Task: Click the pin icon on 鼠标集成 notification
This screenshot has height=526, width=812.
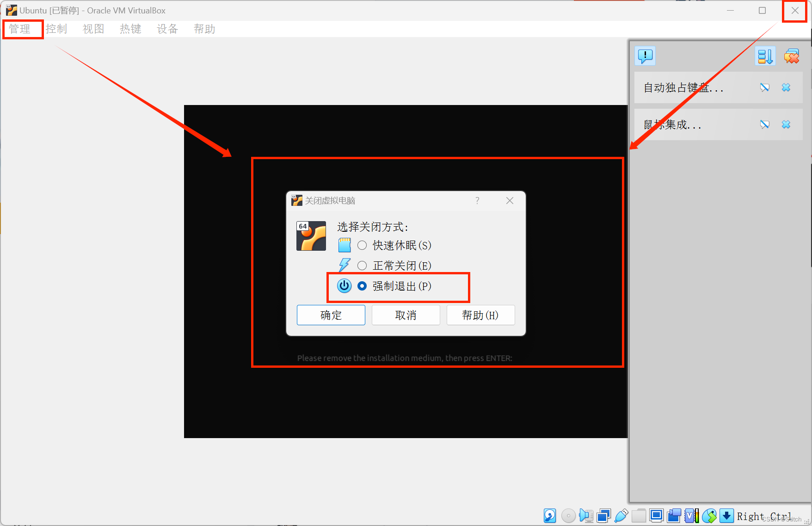Action: (x=765, y=124)
